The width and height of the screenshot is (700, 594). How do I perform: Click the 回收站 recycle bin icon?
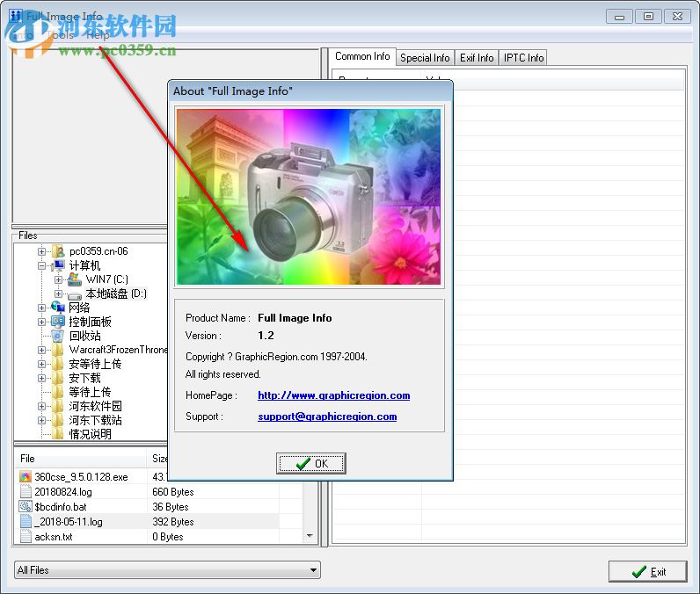coord(58,336)
